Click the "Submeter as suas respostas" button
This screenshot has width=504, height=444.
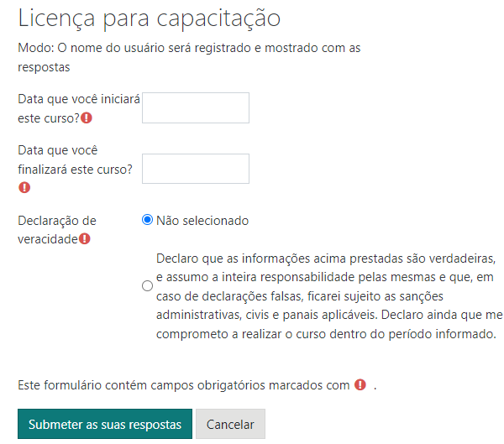tap(105, 424)
